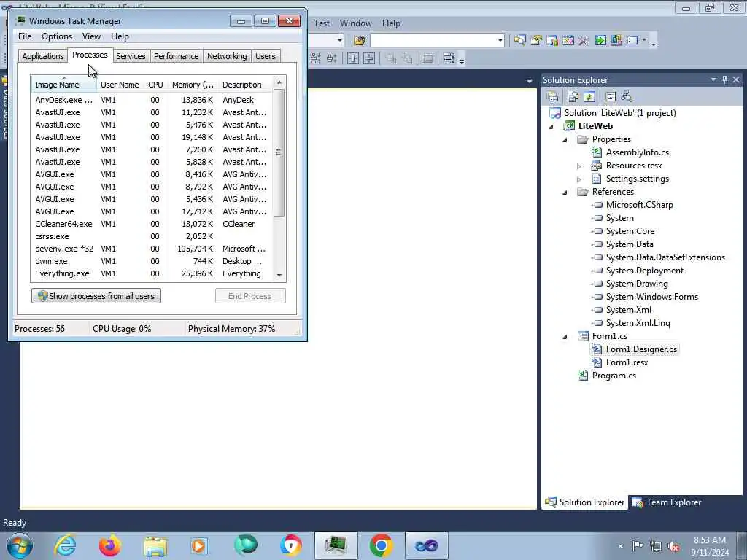Open the Properties Window toolbar icon
Image resolution: width=747 pixels, height=560 pixels.
point(536,41)
